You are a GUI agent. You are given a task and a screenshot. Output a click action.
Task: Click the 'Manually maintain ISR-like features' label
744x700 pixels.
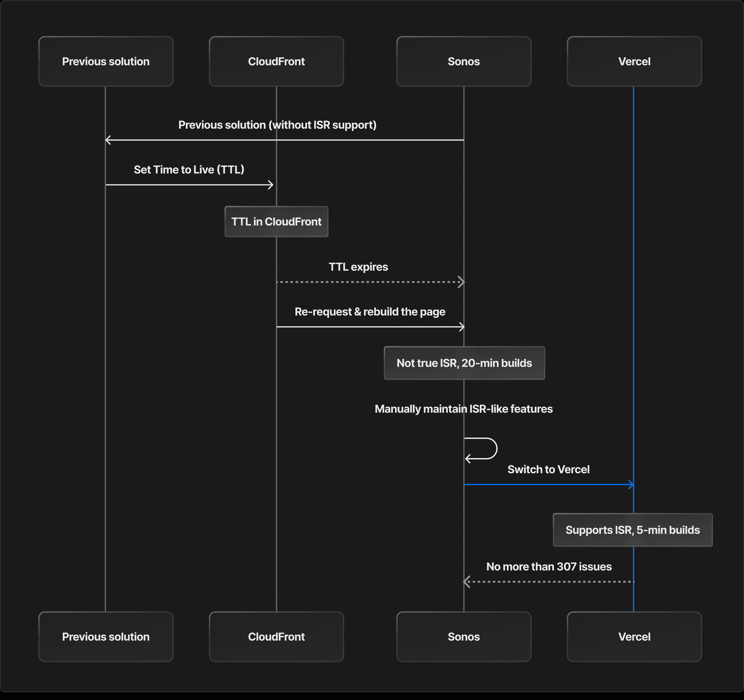tap(464, 409)
